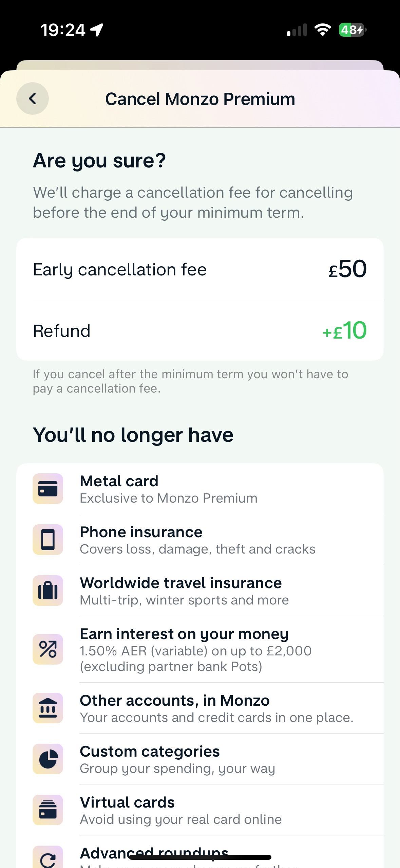The image size is (400, 868).
Task: Tap the +£10 refund amount
Action: tap(344, 330)
